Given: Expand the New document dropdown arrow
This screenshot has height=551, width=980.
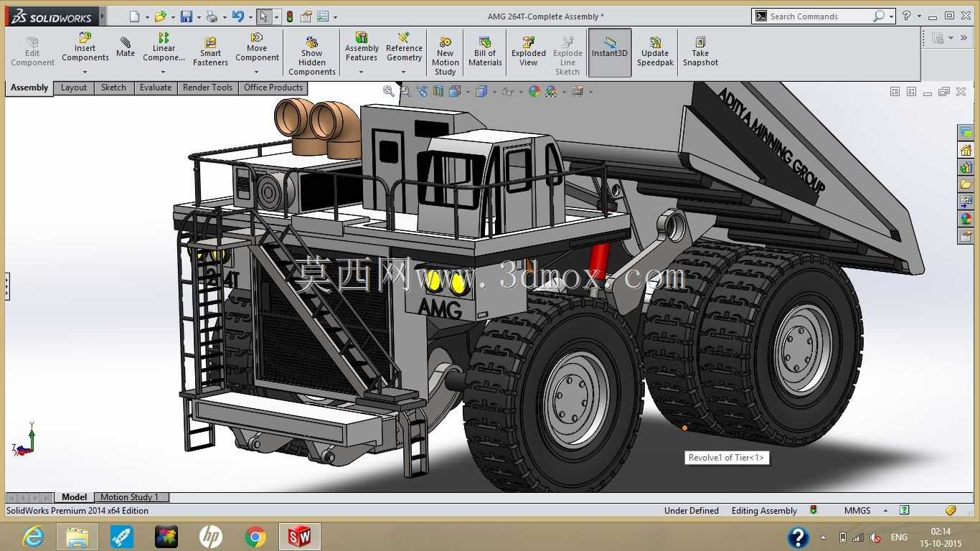Looking at the screenshot, I should 147,17.
